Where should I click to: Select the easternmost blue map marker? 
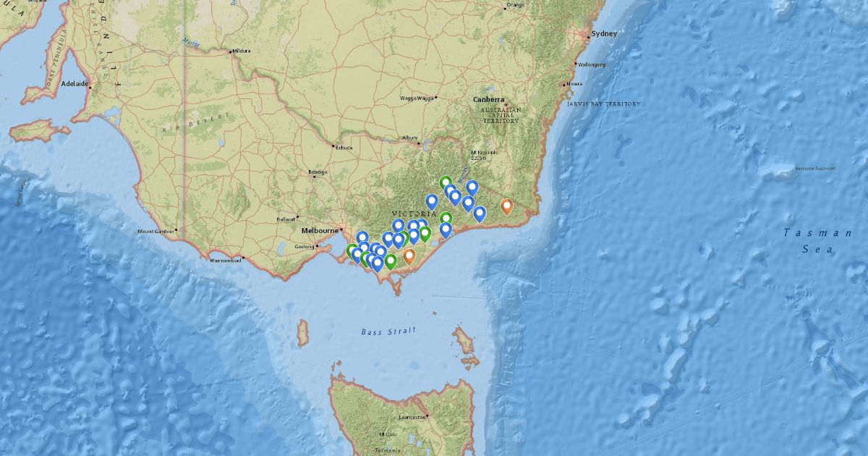coord(480,213)
